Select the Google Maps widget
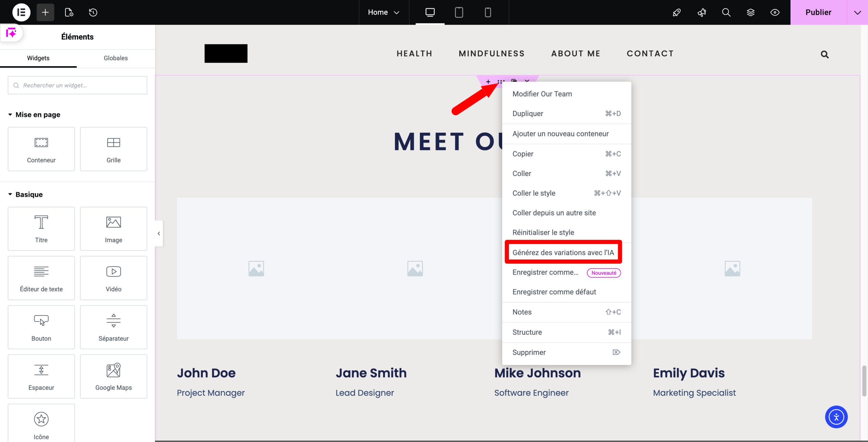 tap(114, 377)
